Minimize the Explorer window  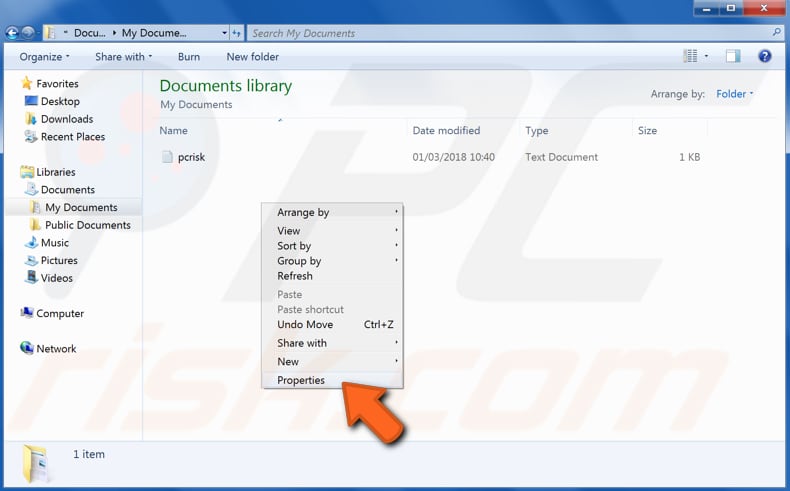tap(707, 8)
